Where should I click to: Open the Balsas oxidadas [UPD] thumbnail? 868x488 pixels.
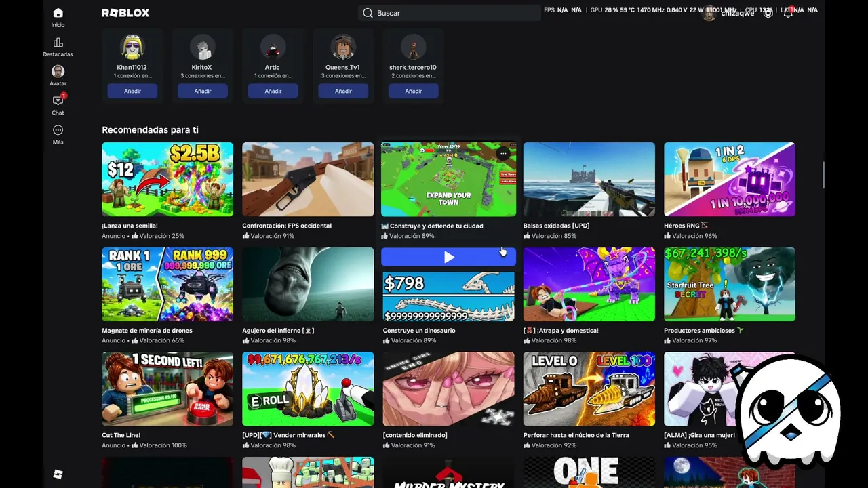(x=589, y=179)
